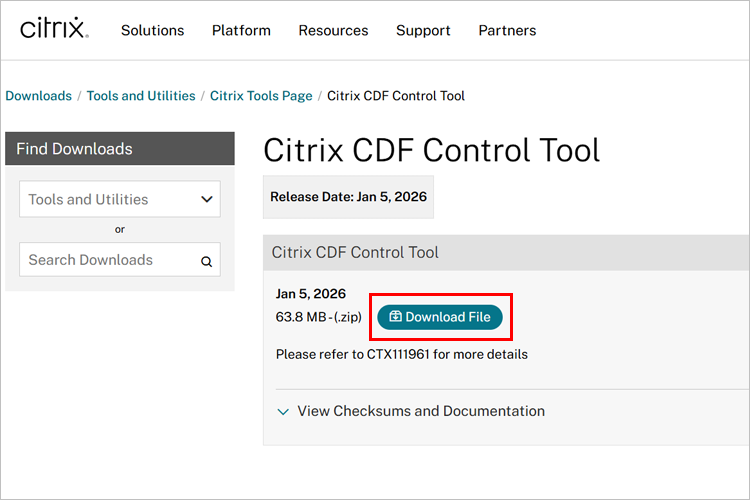Click View Checksums and Documentation text
The height and width of the screenshot is (500, 750).
point(421,411)
